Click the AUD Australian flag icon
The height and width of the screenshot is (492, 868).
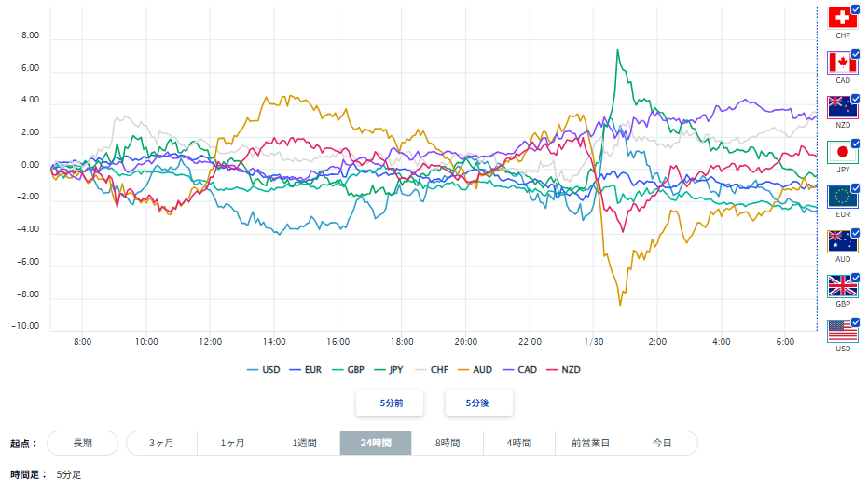(x=841, y=242)
